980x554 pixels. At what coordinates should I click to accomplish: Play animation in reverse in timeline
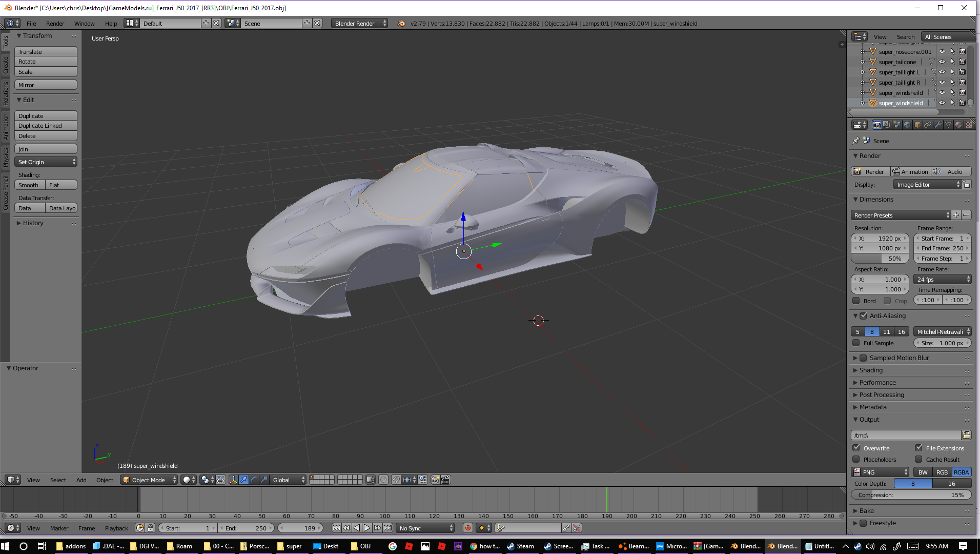coord(357,528)
